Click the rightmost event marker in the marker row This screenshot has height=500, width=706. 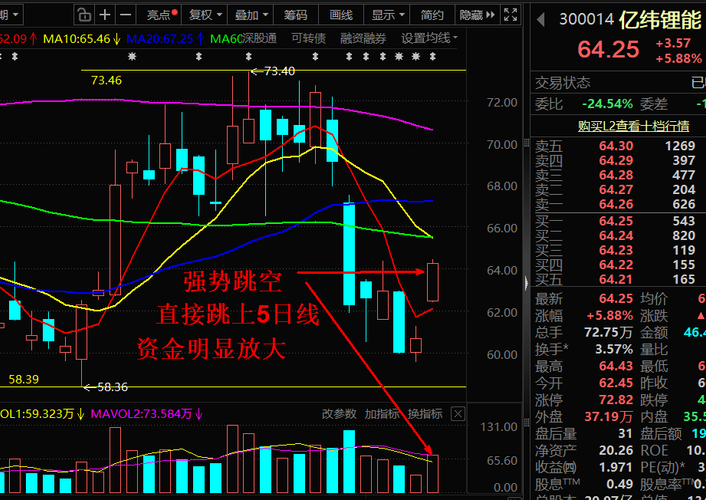[433, 56]
